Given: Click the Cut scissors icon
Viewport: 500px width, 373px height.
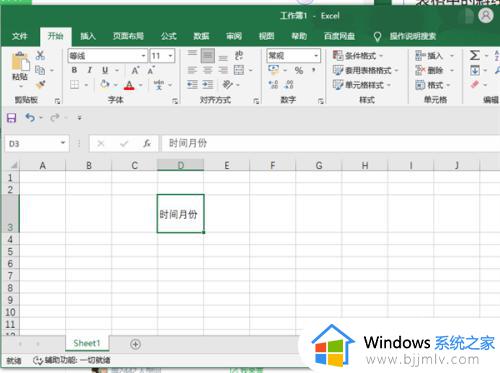Looking at the screenshot, I should pyautogui.click(x=40, y=55).
